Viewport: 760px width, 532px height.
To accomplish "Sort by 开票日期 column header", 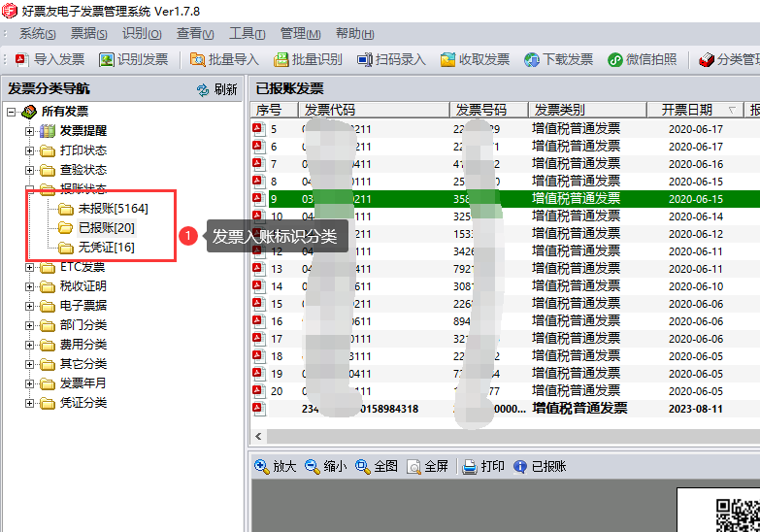I will [x=695, y=110].
